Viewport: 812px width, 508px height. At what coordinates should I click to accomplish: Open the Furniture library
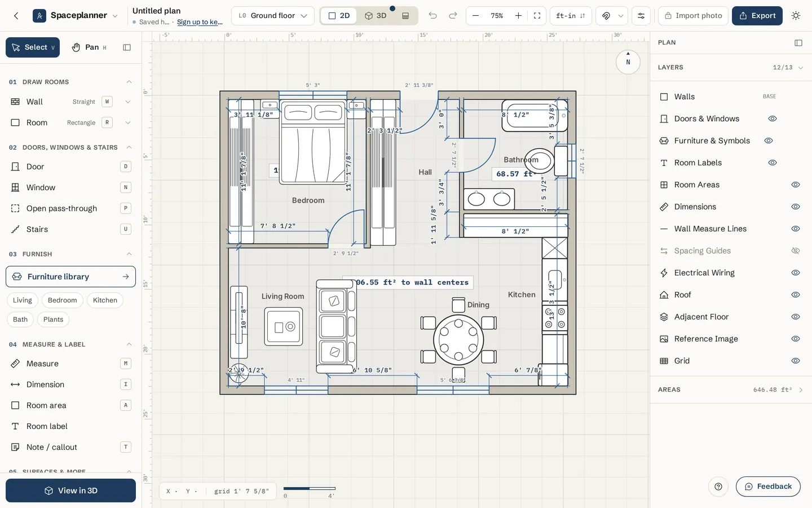pyautogui.click(x=70, y=277)
